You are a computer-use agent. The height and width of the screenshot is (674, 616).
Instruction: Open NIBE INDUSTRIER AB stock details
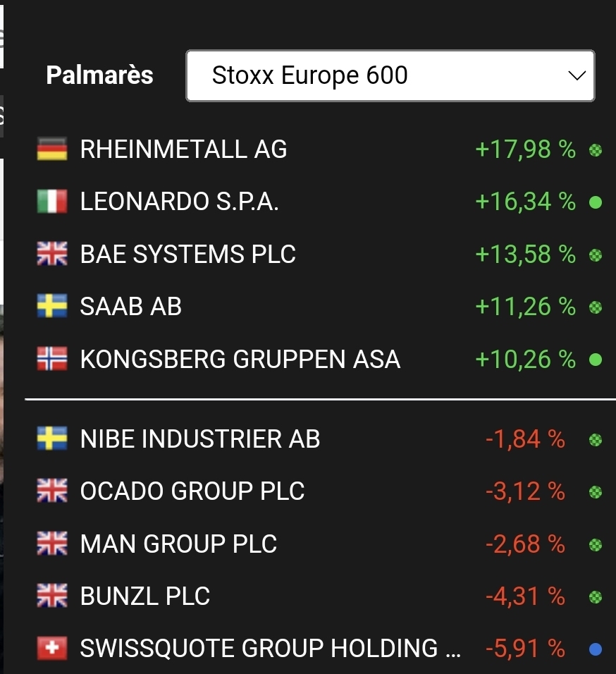pos(200,439)
